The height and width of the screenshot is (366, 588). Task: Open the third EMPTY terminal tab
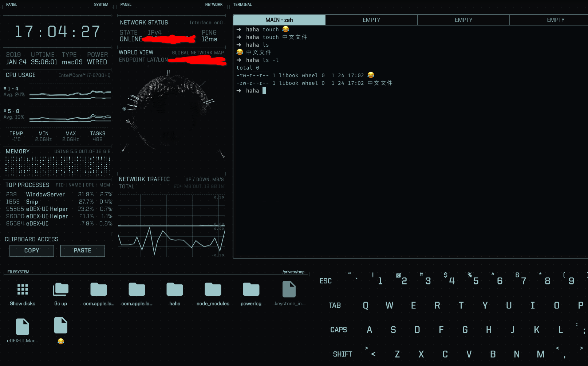click(x=463, y=20)
